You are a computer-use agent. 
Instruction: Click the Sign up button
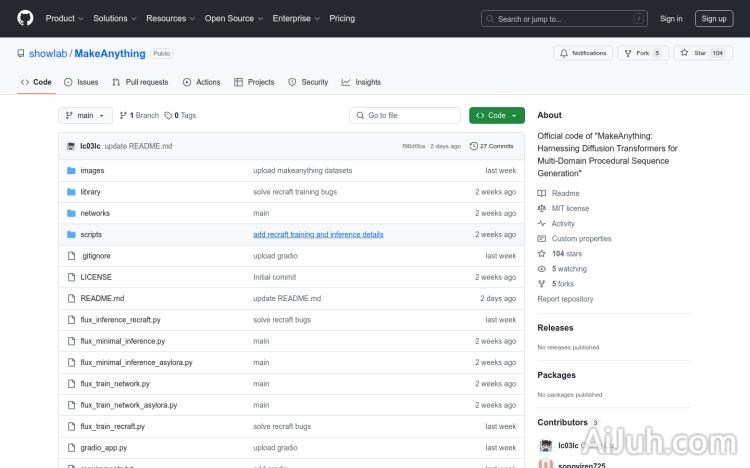pos(714,18)
